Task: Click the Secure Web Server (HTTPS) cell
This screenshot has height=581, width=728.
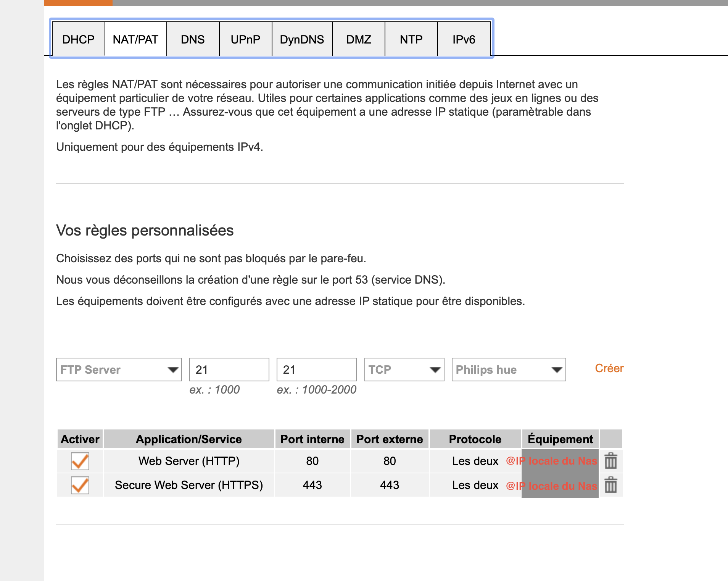Action: [x=189, y=485]
